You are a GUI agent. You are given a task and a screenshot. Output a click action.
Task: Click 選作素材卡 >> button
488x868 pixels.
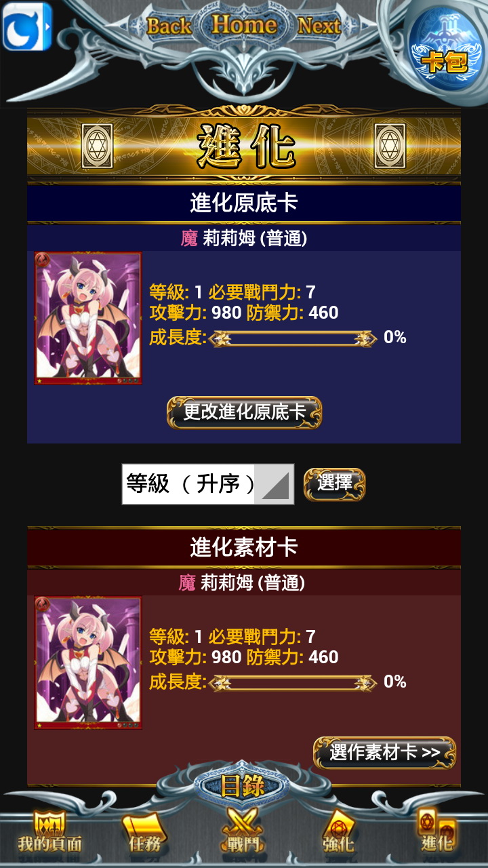pos(384,753)
